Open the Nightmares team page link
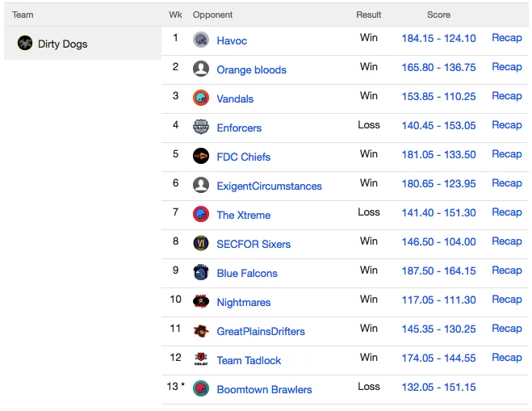This screenshot has width=532, height=411. click(244, 302)
